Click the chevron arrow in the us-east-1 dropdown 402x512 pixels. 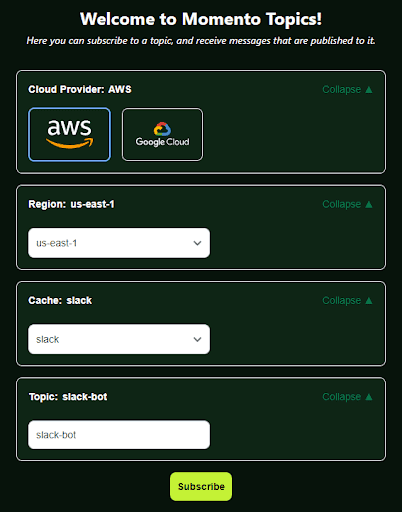pos(197,243)
